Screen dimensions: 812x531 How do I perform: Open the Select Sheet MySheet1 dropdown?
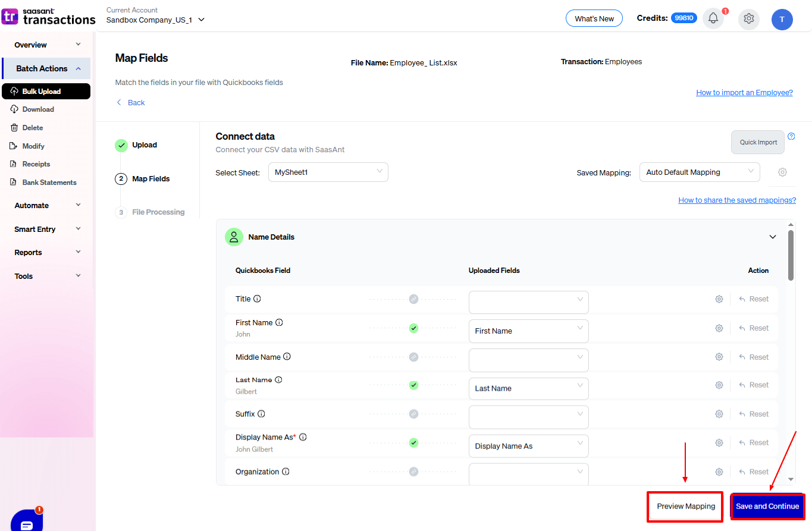328,172
